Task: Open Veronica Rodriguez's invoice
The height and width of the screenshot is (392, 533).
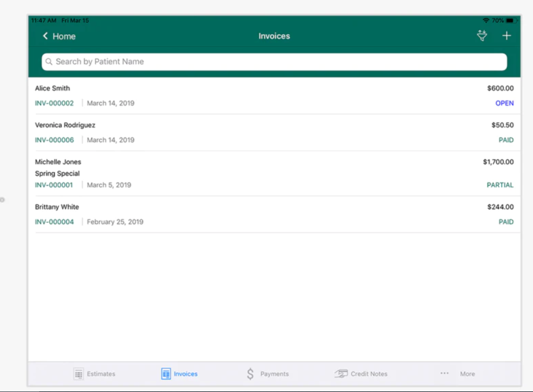Action: pos(274,133)
